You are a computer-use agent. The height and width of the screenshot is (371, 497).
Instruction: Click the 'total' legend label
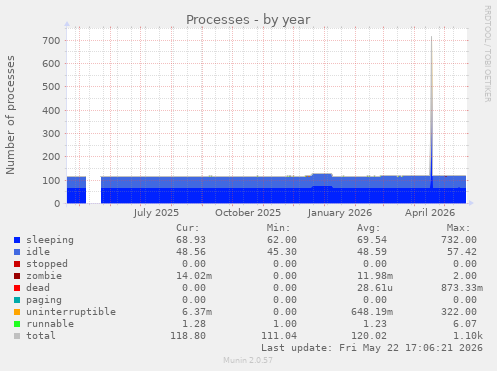(x=41, y=336)
